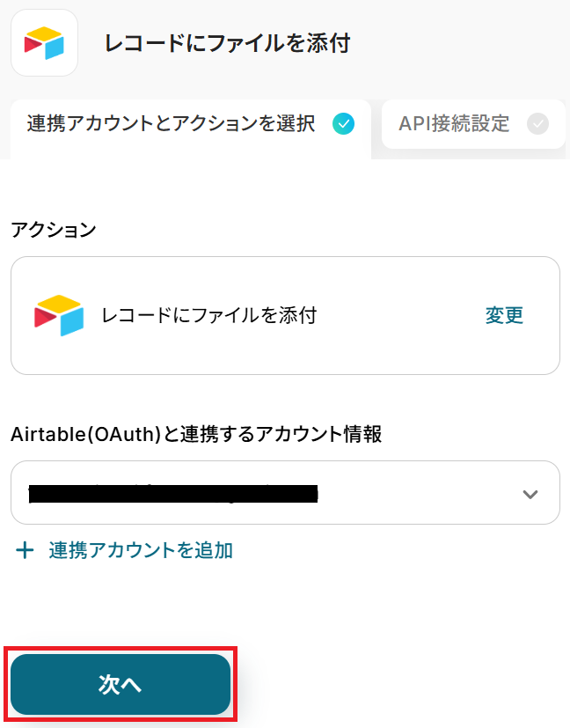Screen dimensions: 570x728
Task: Click the gray header bar beside the title
Action: (x=466, y=43)
